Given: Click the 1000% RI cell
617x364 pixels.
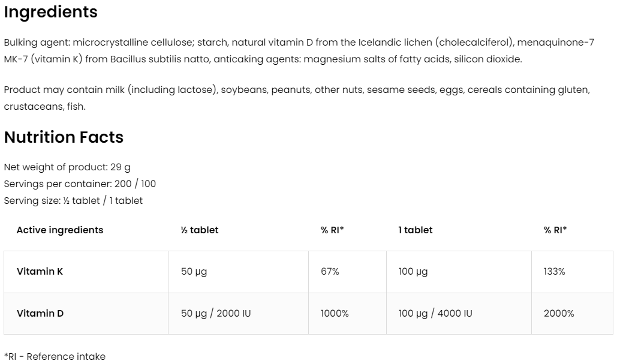Looking at the screenshot, I should 335,314.
